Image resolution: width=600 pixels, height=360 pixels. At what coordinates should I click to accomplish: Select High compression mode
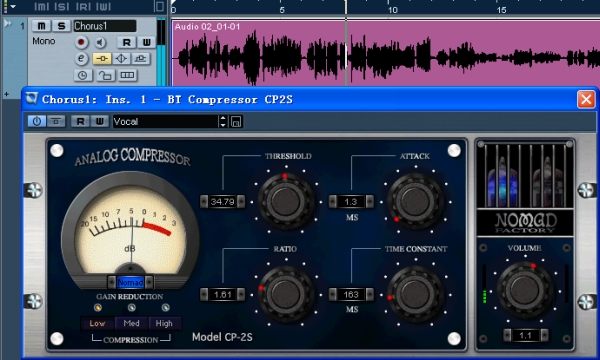[164, 323]
